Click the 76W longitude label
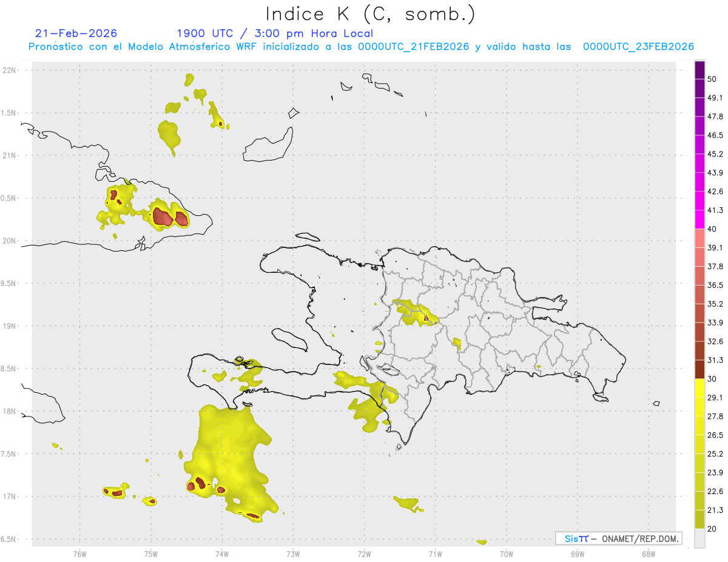 (79, 554)
